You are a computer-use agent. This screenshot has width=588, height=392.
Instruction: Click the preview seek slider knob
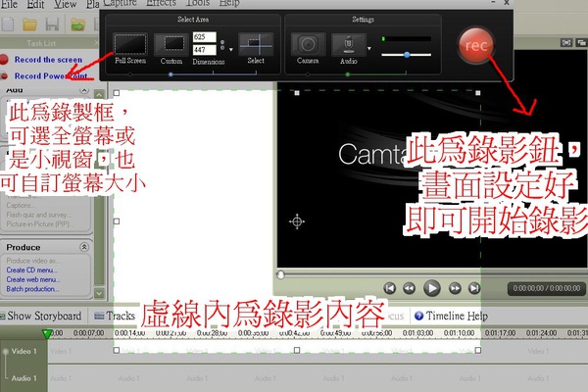pyautogui.click(x=280, y=275)
